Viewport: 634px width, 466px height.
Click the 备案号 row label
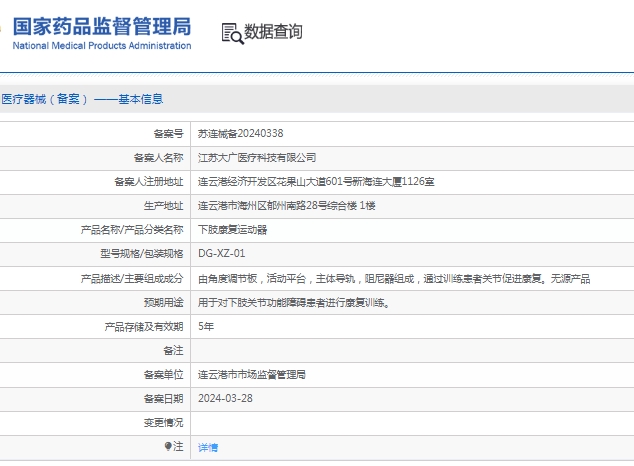[169, 133]
